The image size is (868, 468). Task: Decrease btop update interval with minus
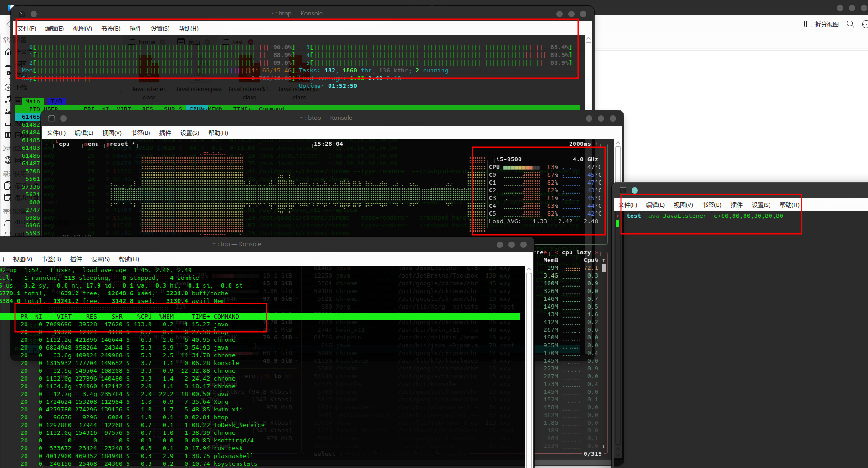pos(564,144)
